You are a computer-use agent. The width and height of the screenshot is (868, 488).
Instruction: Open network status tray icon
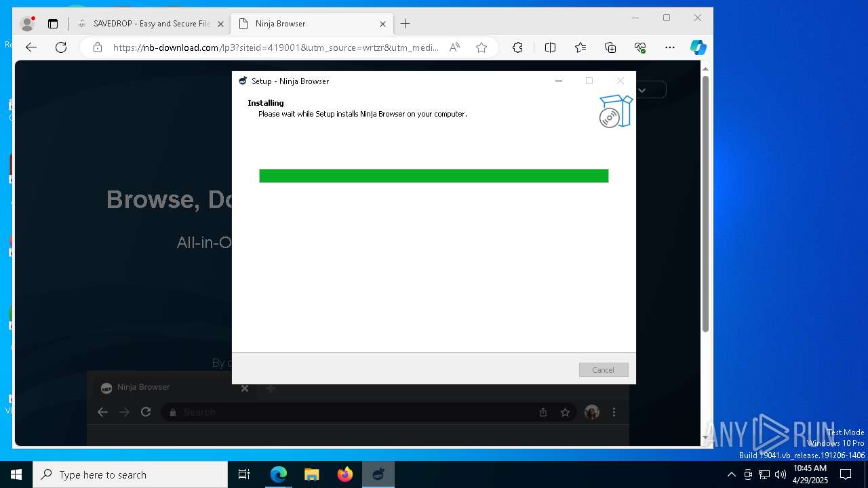point(764,474)
